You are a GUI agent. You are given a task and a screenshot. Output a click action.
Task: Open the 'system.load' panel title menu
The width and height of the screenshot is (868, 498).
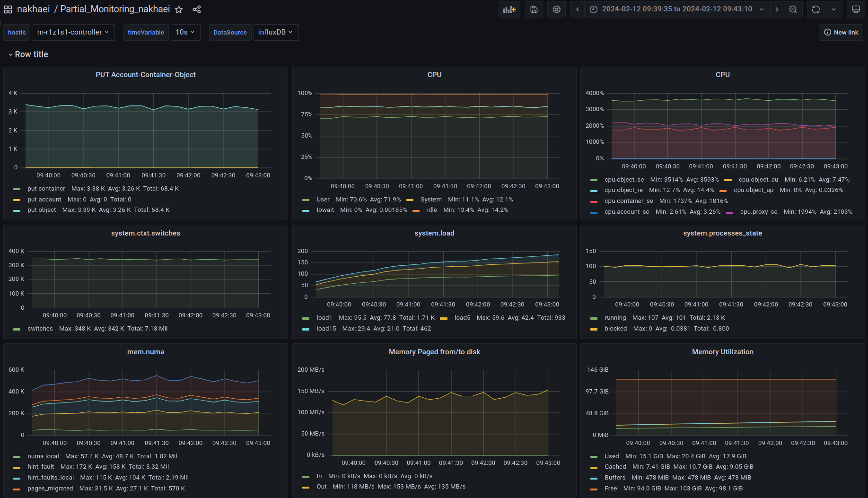pyautogui.click(x=434, y=233)
